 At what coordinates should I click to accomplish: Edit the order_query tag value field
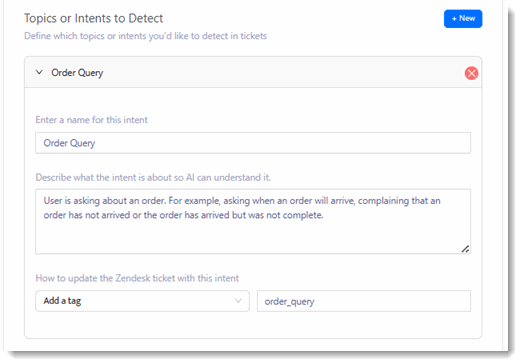pyautogui.click(x=364, y=301)
